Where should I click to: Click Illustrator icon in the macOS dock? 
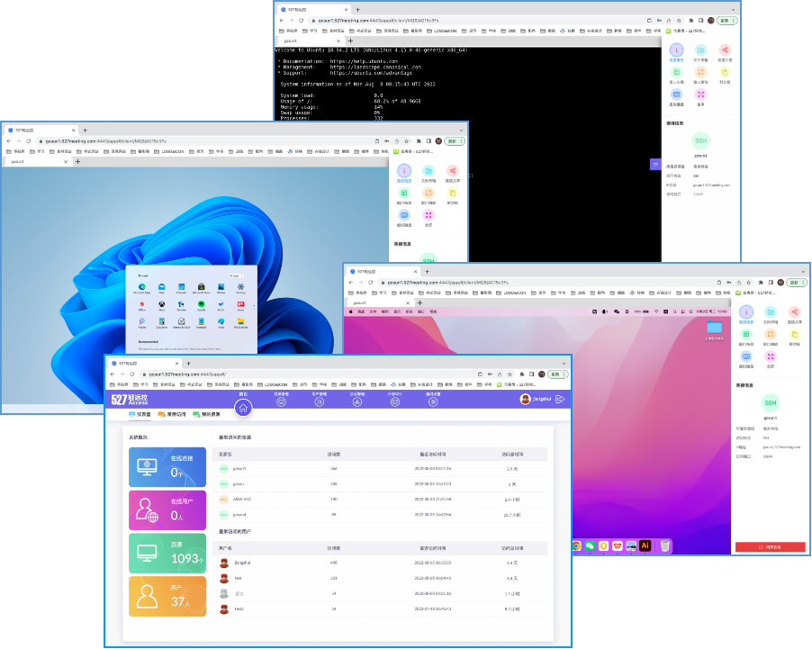[x=645, y=545]
